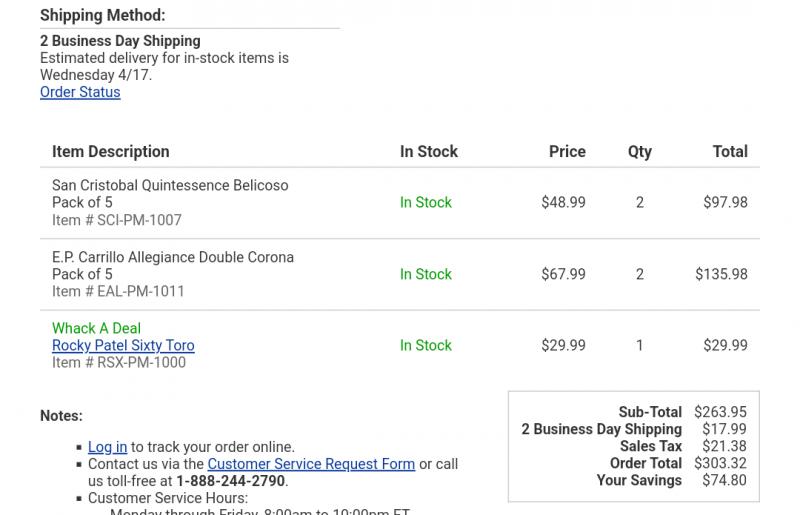Click the Total column header
The width and height of the screenshot is (800, 515).
click(x=730, y=152)
